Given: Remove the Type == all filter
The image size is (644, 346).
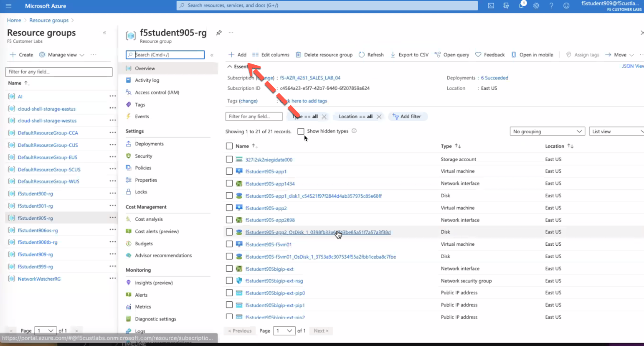Looking at the screenshot, I should [x=324, y=117].
